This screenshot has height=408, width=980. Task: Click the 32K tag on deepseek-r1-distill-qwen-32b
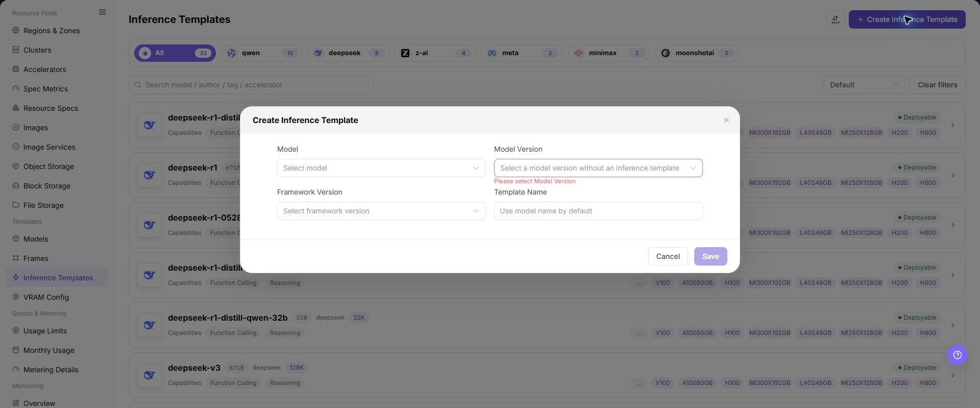(x=359, y=318)
